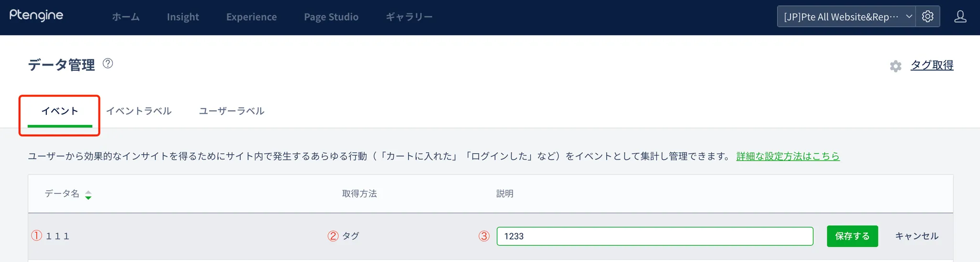Click the help question mark icon
Screen dimensions: 980x262
[x=108, y=63]
